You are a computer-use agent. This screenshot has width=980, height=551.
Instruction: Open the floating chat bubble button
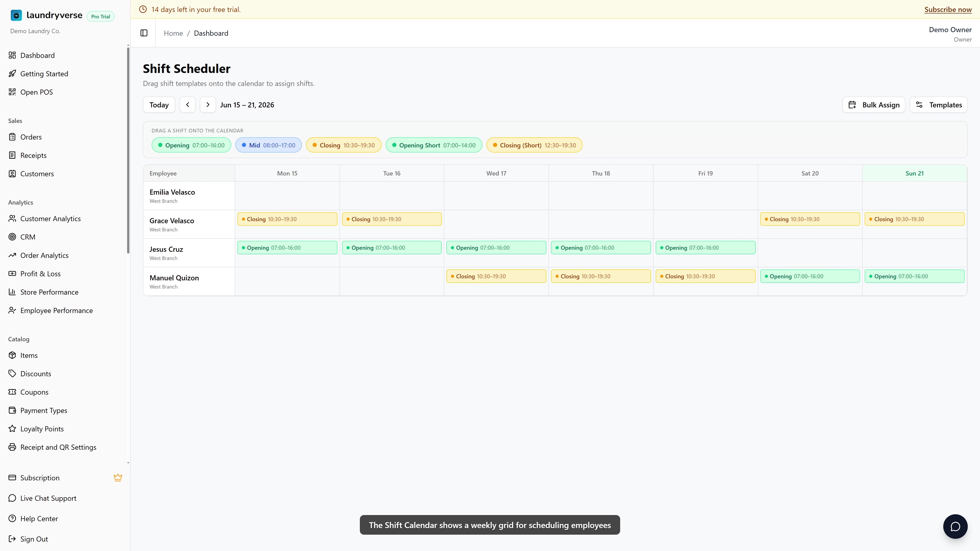click(x=955, y=527)
